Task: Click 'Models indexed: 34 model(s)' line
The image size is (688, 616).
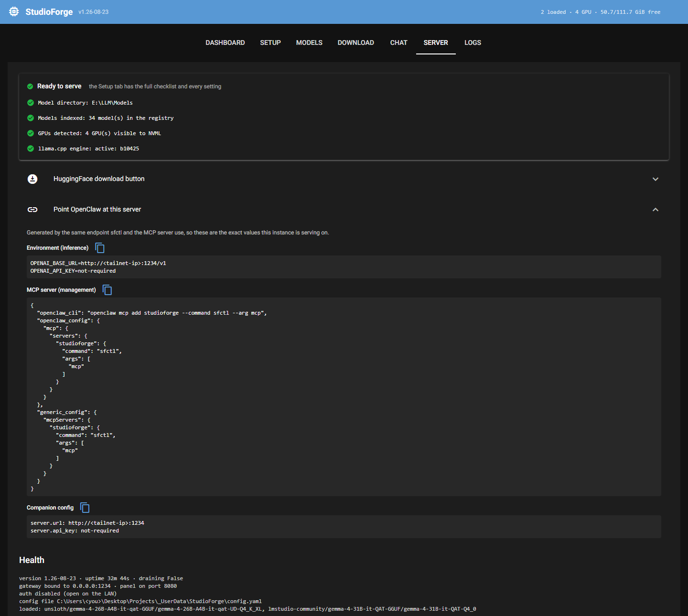Action: pyautogui.click(x=106, y=118)
